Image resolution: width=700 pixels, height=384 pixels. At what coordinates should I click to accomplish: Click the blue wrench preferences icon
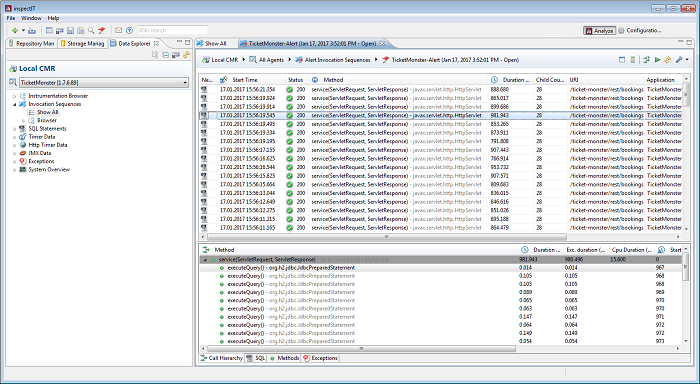click(679, 60)
